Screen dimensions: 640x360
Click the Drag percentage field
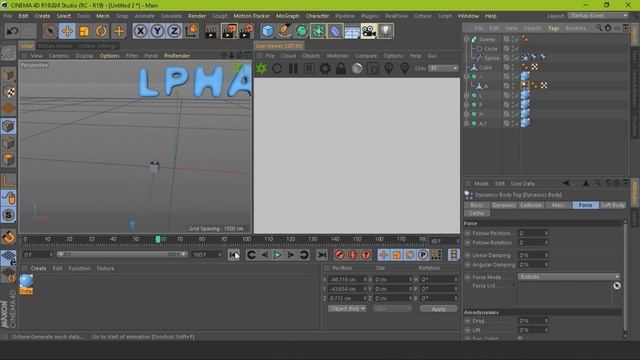click(533, 321)
